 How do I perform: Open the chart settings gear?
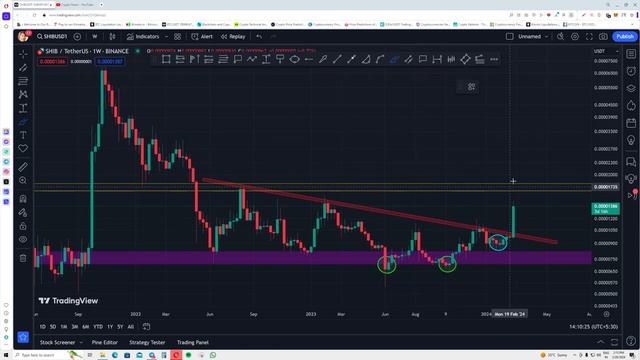tap(575, 37)
